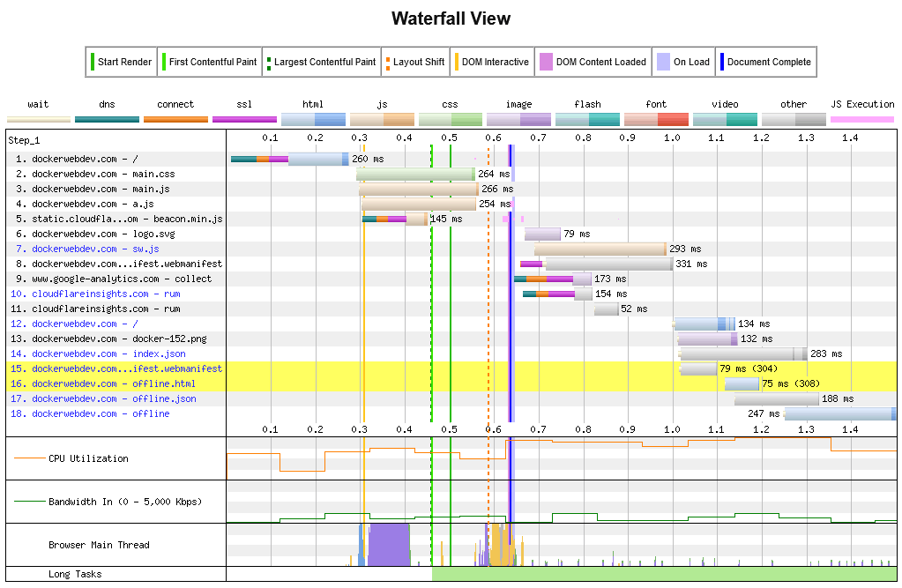Click the teal dns color bar

[107, 119]
